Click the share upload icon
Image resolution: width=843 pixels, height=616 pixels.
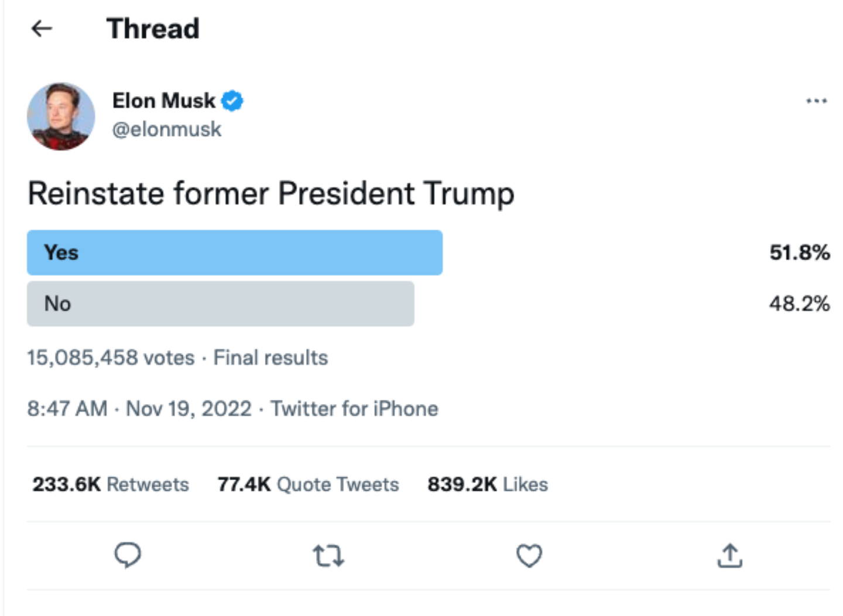(729, 556)
